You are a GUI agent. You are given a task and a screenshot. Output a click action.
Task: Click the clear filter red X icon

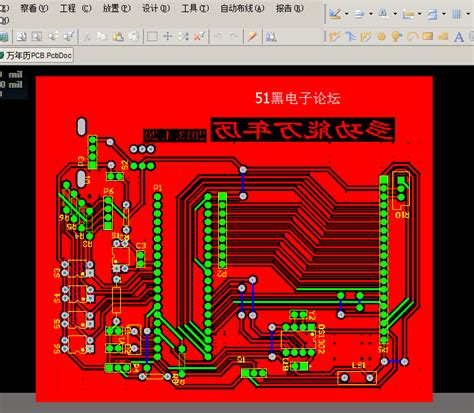coord(199,36)
